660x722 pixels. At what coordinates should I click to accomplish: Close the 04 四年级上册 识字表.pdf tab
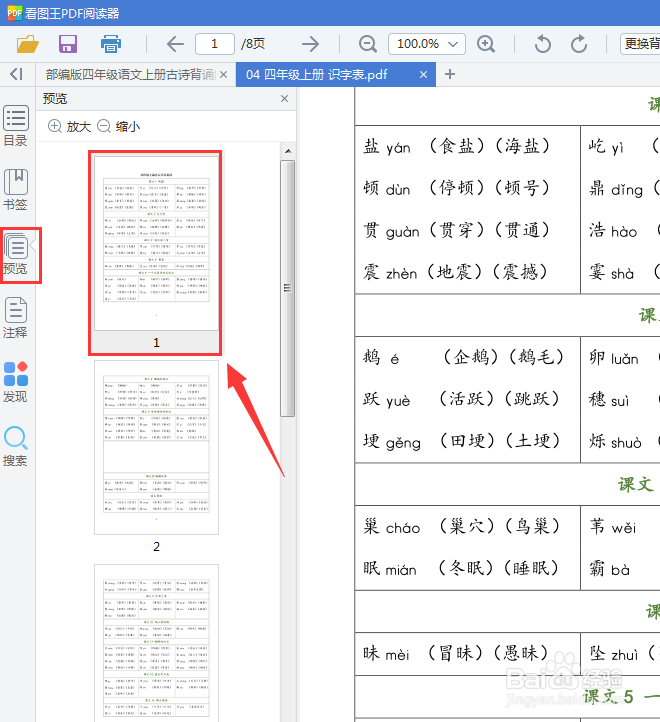point(424,75)
